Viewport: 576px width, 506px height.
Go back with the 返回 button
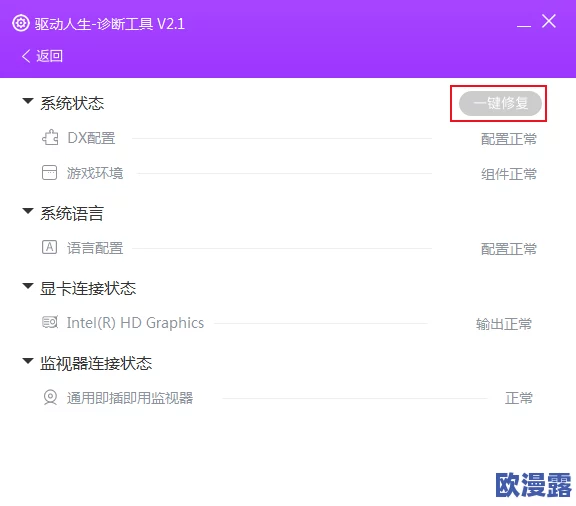(x=42, y=56)
